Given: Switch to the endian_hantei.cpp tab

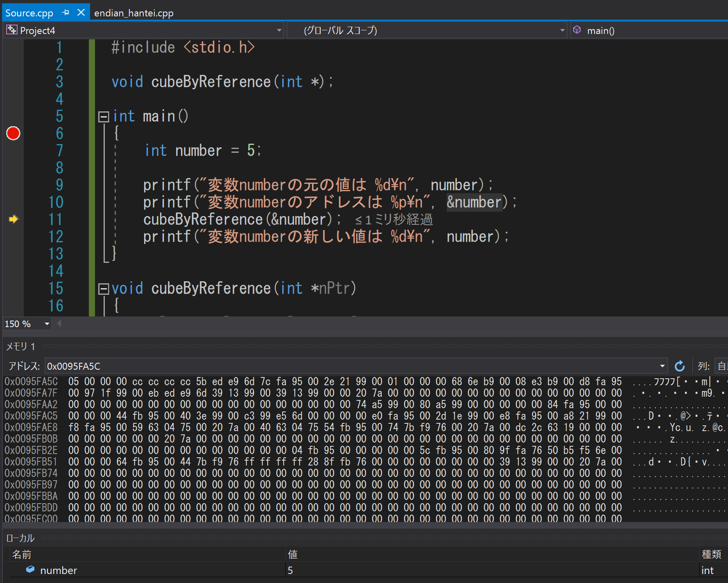Looking at the screenshot, I should (x=134, y=13).
